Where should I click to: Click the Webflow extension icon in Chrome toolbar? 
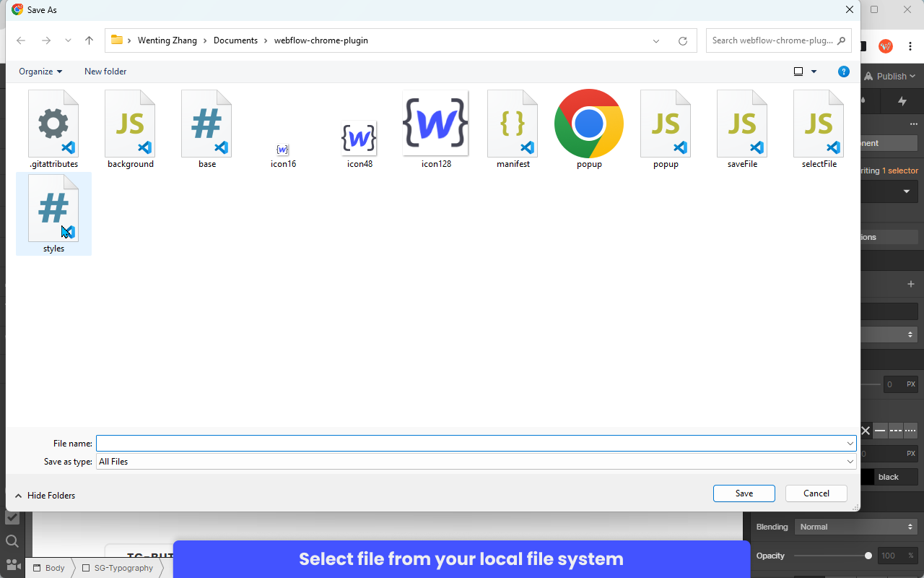coord(886,46)
